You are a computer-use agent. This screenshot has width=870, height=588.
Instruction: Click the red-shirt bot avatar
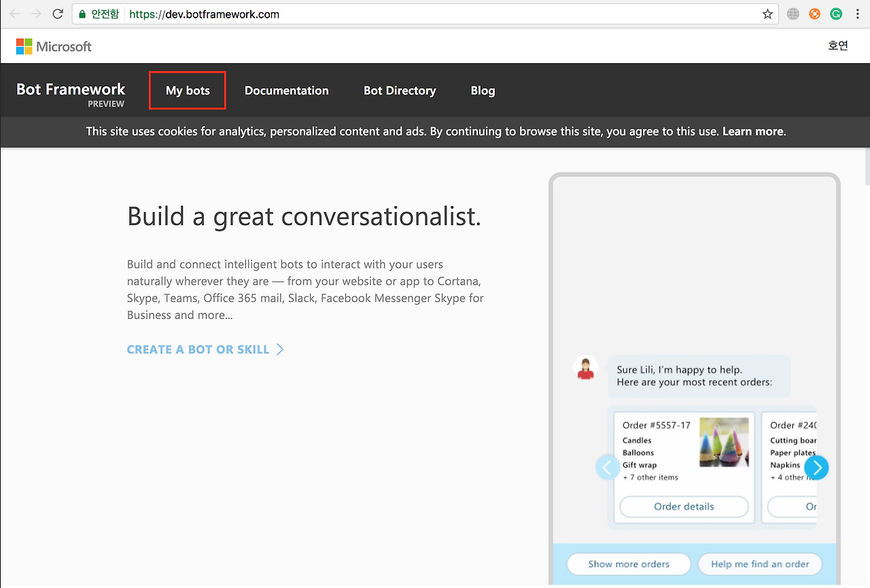pos(585,368)
